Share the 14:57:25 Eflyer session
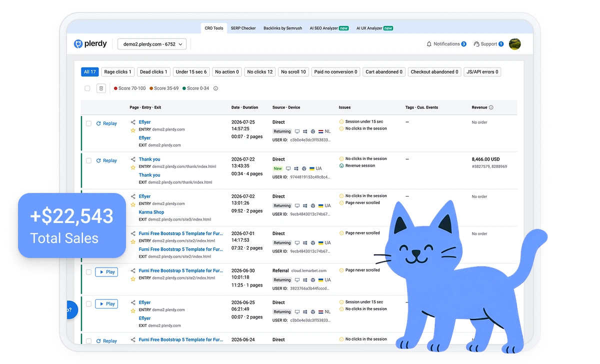The height and width of the screenshot is (364, 600). pyautogui.click(x=133, y=122)
